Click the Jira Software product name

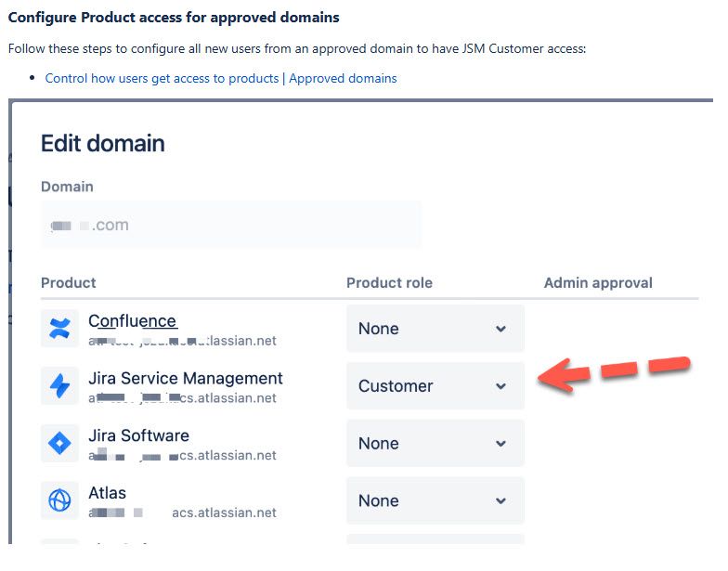pos(138,435)
